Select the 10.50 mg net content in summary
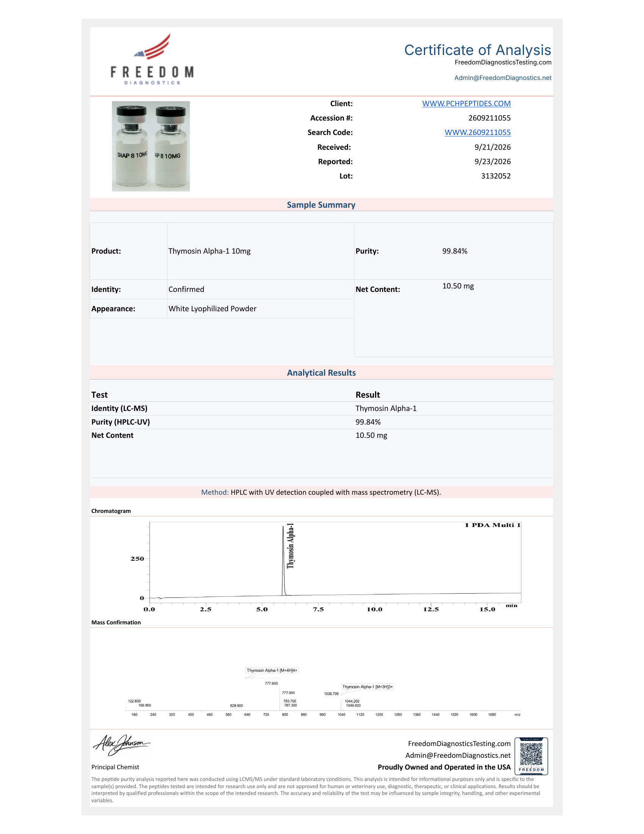The height and width of the screenshot is (834, 644). (458, 286)
